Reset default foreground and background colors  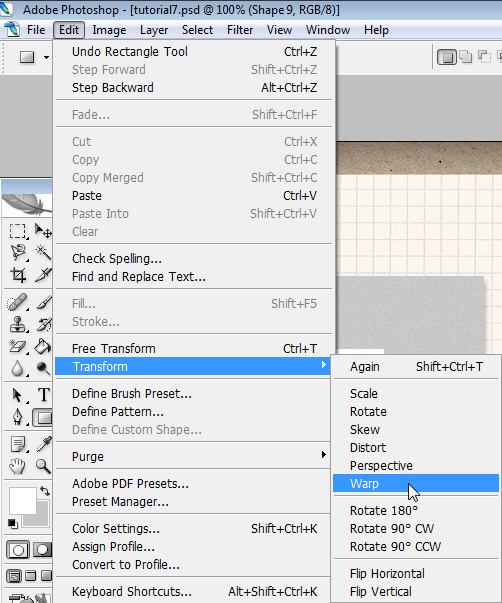point(13,523)
